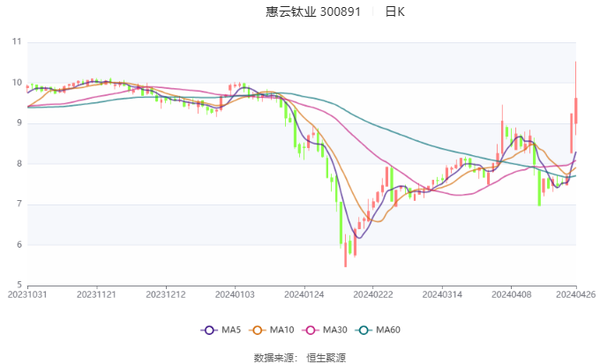Click the last candlestick with tall upper wick
The image size is (600, 364).
(575, 110)
